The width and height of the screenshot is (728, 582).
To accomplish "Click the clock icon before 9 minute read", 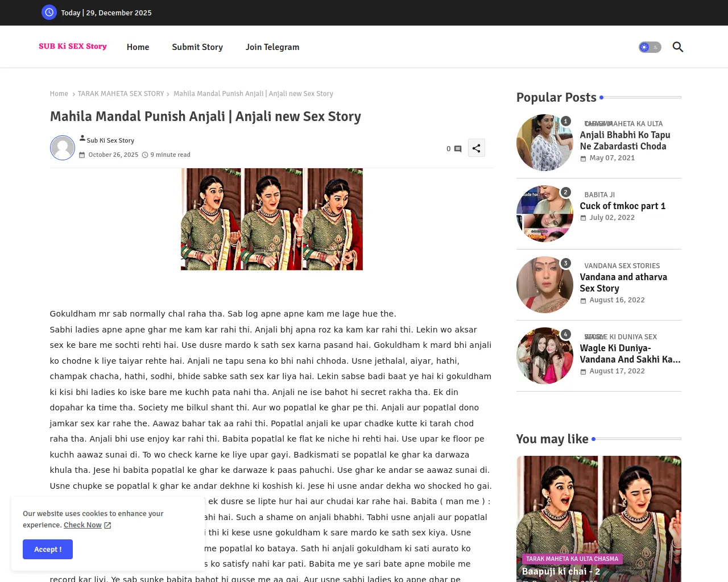I will tap(145, 155).
